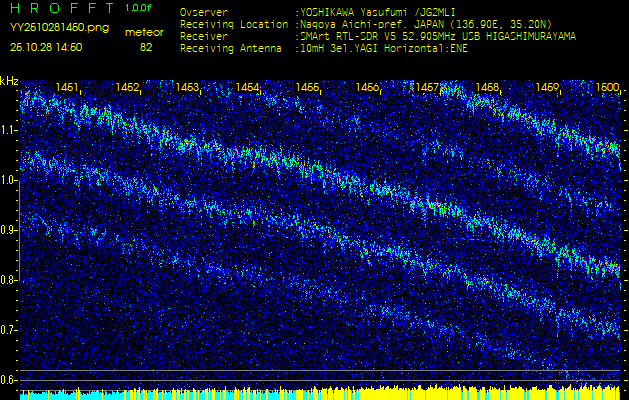Select the 0.8 frequency axis label

(9, 280)
